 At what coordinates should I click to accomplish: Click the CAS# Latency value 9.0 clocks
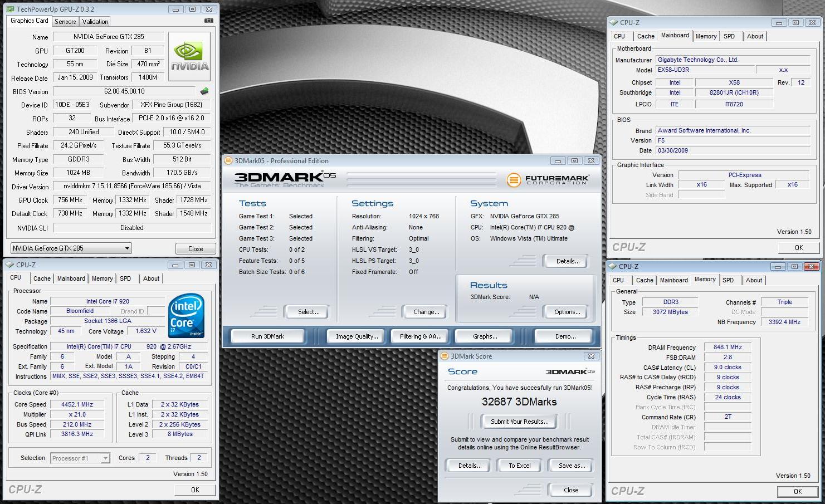tap(728, 367)
